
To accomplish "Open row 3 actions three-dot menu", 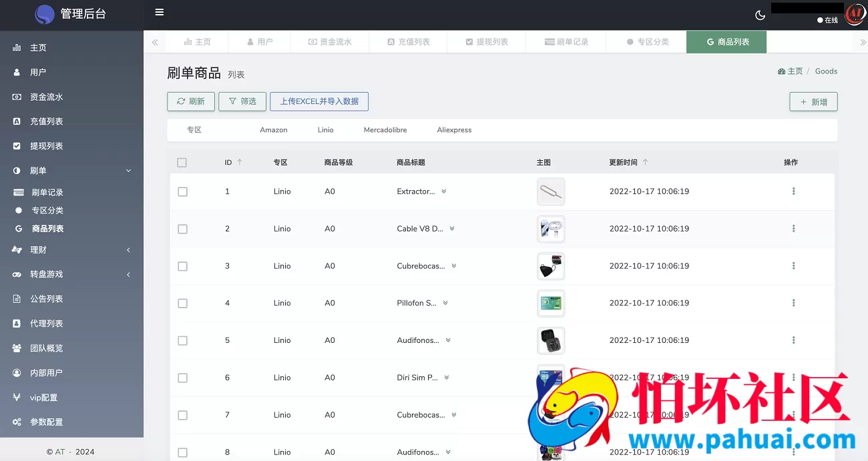I will click(793, 266).
